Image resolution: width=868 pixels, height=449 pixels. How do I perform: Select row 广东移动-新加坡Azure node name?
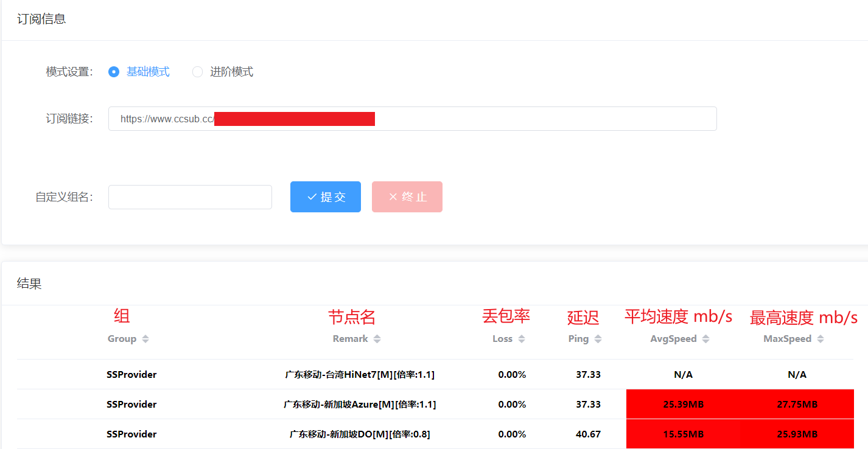click(360, 405)
